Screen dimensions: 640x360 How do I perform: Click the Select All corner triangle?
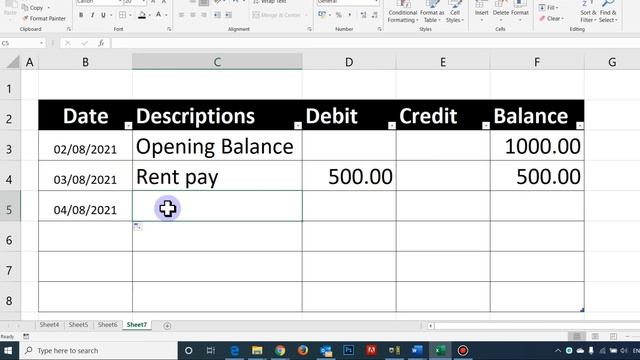click(13, 62)
